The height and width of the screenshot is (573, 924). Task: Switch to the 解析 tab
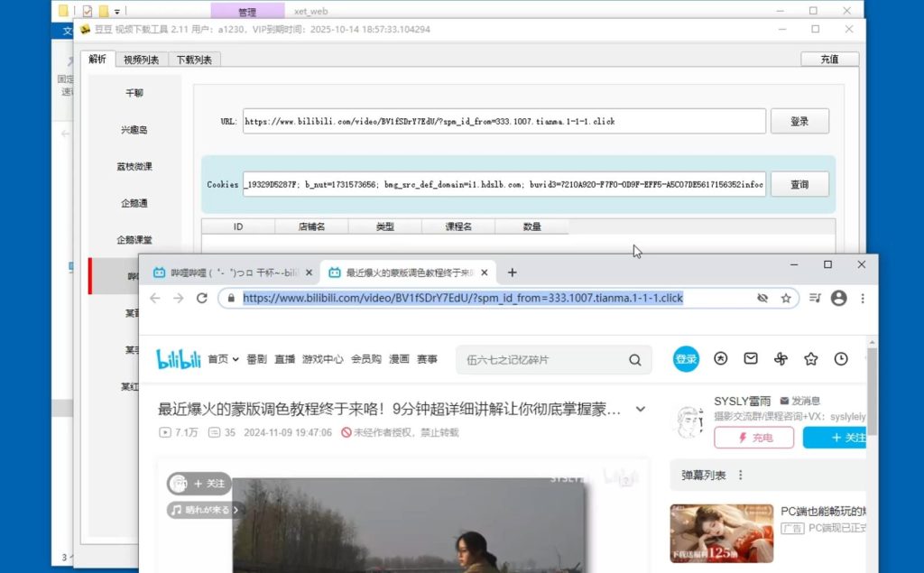click(97, 60)
